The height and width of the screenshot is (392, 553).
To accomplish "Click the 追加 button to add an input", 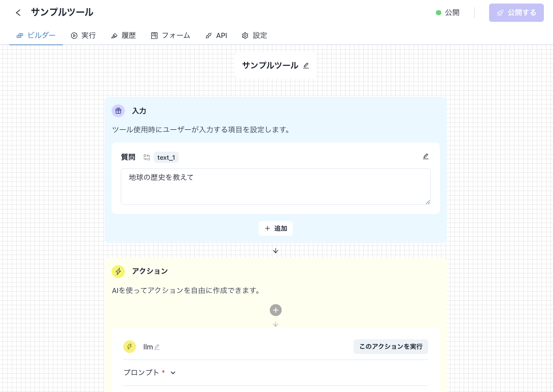I will tap(275, 229).
